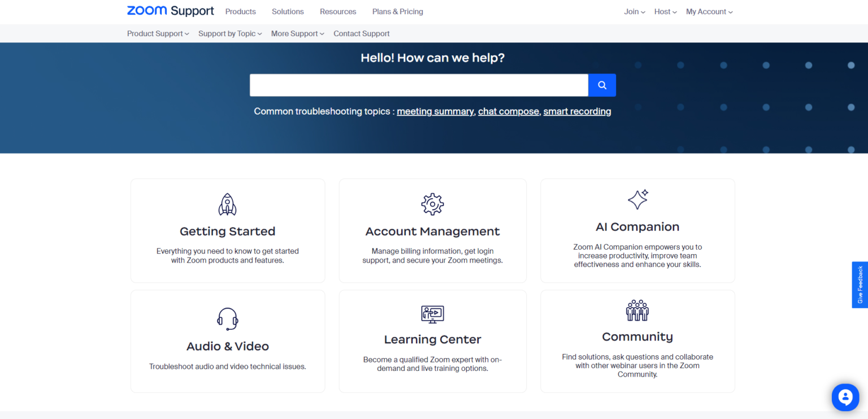The width and height of the screenshot is (868, 419).
Task: Expand the More Support menu
Action: pyautogui.click(x=297, y=33)
